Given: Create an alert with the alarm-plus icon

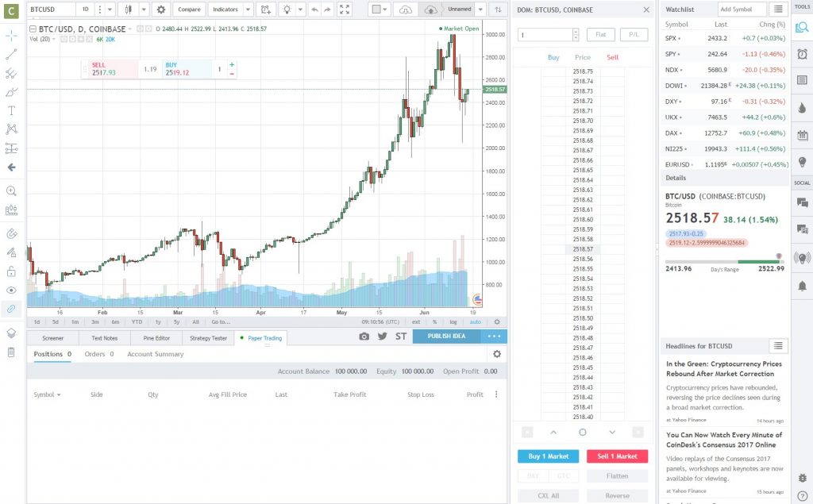Looking at the screenshot, I should tap(265, 10).
